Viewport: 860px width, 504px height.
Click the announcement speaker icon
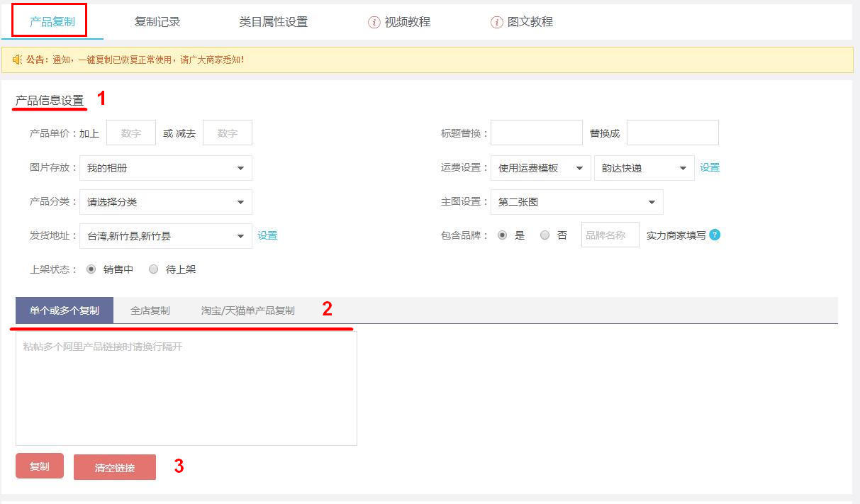click(x=18, y=60)
